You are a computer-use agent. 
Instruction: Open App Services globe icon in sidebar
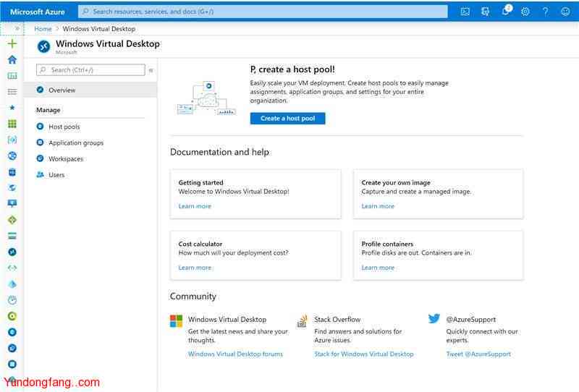pyautogui.click(x=12, y=155)
